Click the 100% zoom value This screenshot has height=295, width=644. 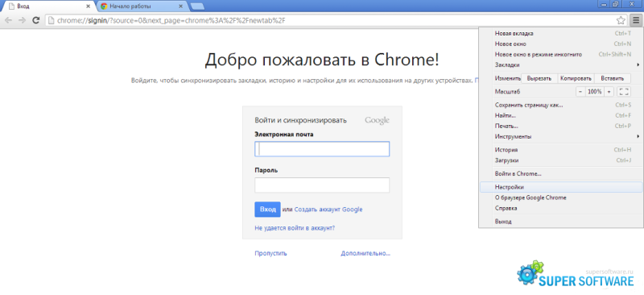595,92
